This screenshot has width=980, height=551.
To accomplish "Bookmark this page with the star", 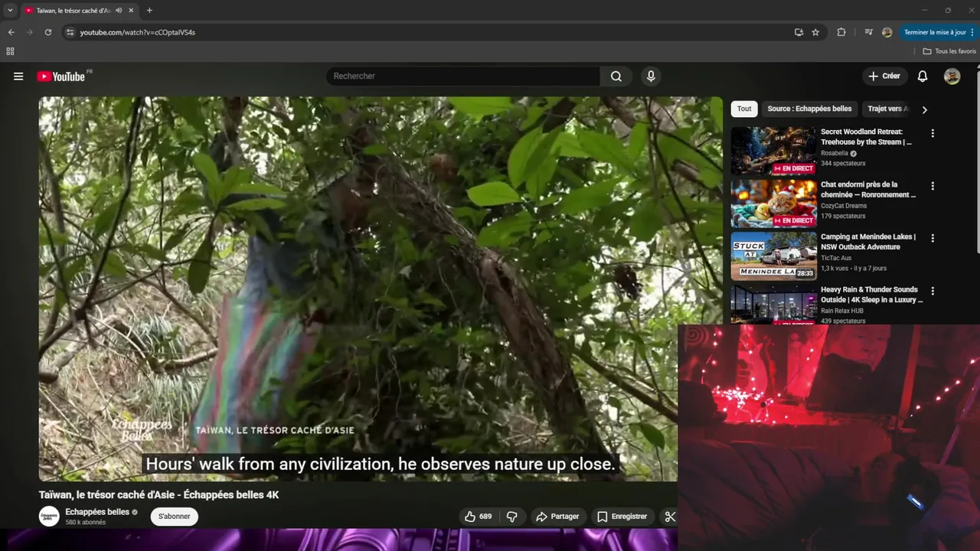I will pyautogui.click(x=815, y=32).
